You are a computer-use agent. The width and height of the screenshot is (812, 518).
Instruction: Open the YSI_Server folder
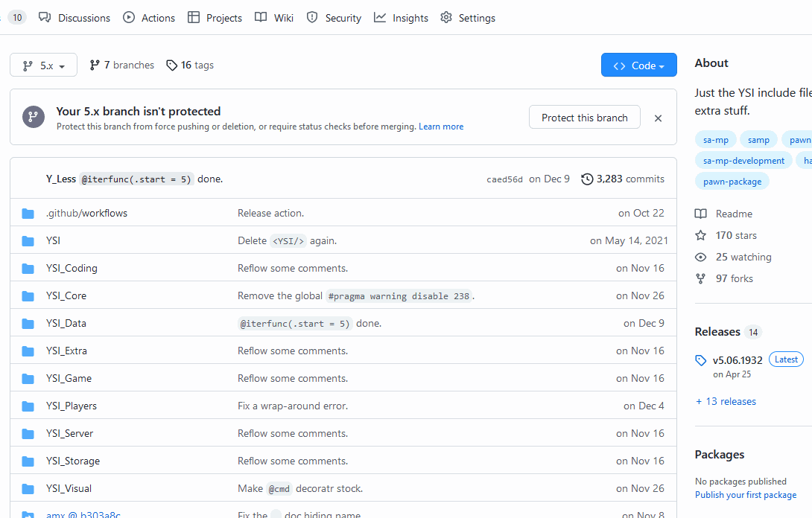pyautogui.click(x=69, y=433)
